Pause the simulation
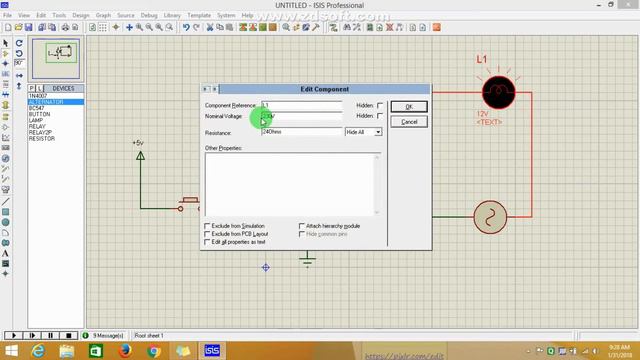This screenshot has width=640, height=360. (x=50, y=336)
